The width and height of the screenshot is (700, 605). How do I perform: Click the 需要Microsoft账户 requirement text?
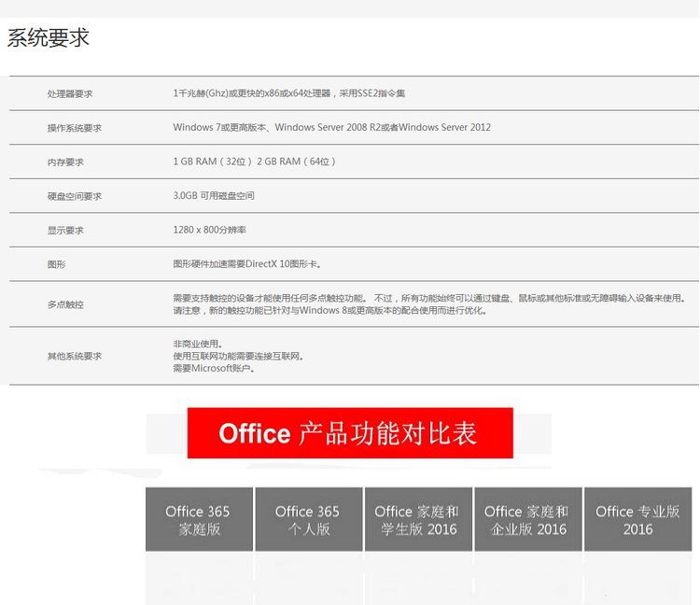point(214,368)
